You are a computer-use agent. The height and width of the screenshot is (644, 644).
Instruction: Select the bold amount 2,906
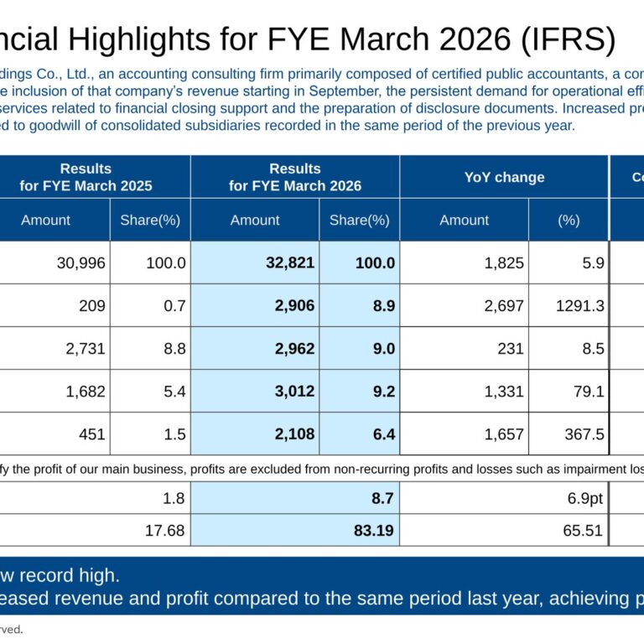pos(294,306)
